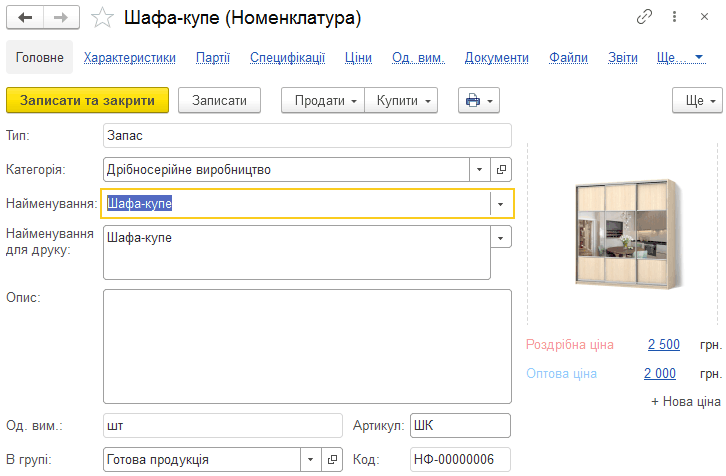Open the Партії tab
The height and width of the screenshot is (476, 726).
[x=213, y=57]
